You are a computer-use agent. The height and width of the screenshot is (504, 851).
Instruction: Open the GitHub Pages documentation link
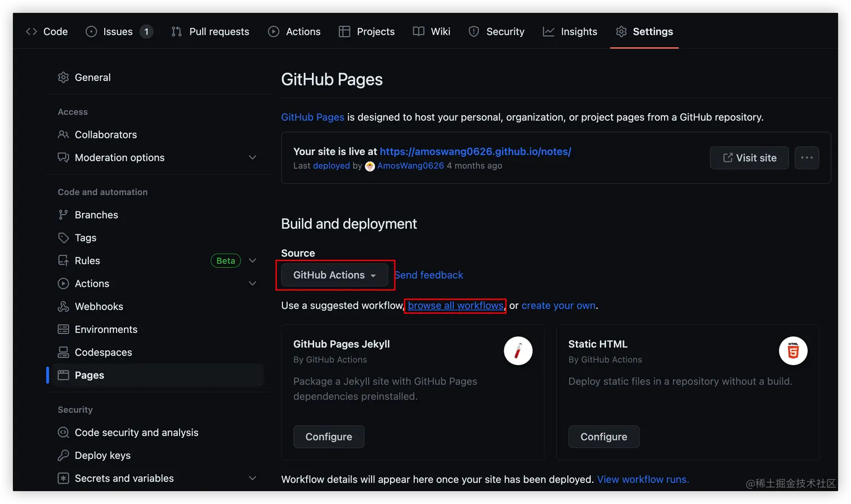point(312,117)
